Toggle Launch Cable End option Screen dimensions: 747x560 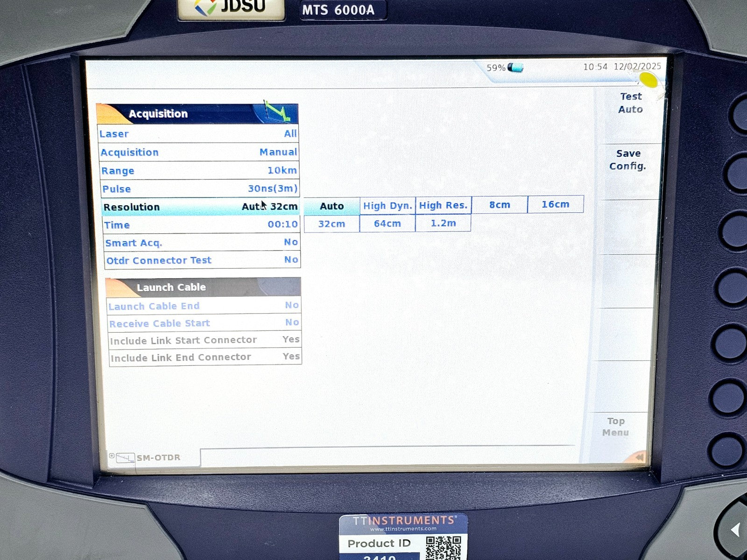coord(204,306)
